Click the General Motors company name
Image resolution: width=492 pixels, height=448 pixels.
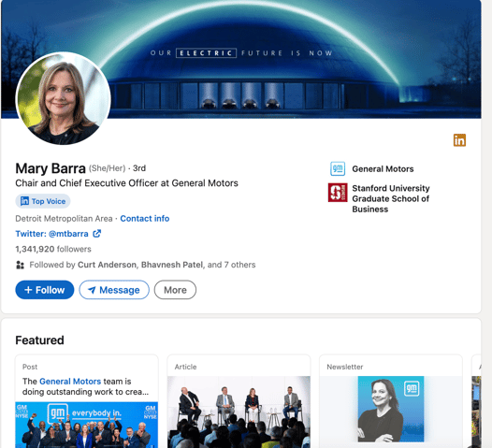click(x=383, y=168)
